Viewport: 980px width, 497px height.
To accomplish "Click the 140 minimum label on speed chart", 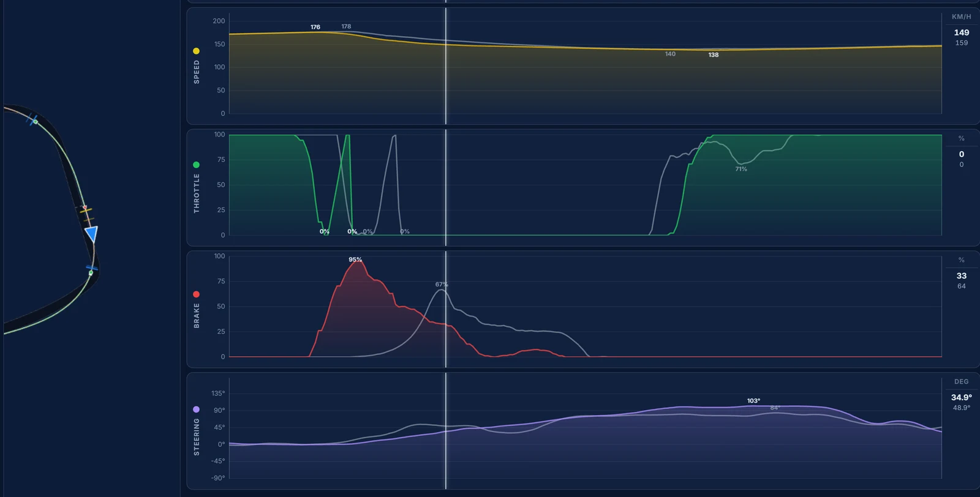I will [671, 54].
